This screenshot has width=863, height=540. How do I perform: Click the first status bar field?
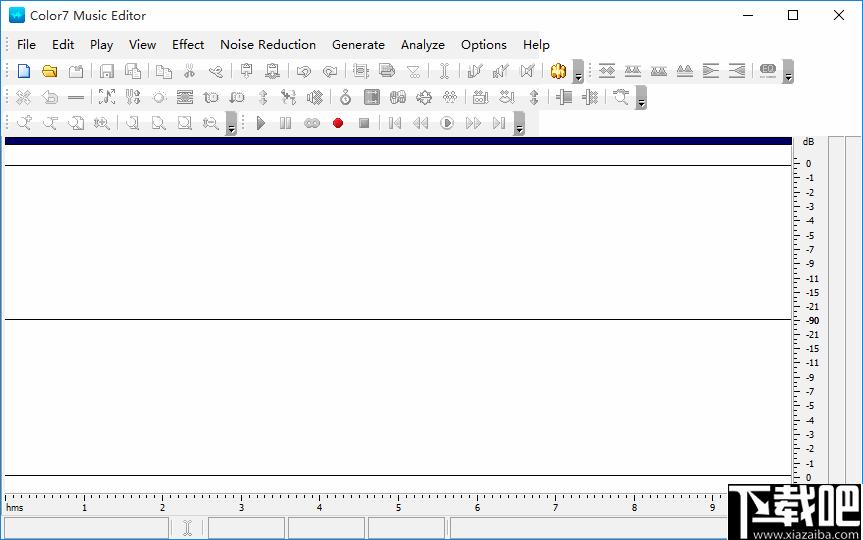point(86,528)
